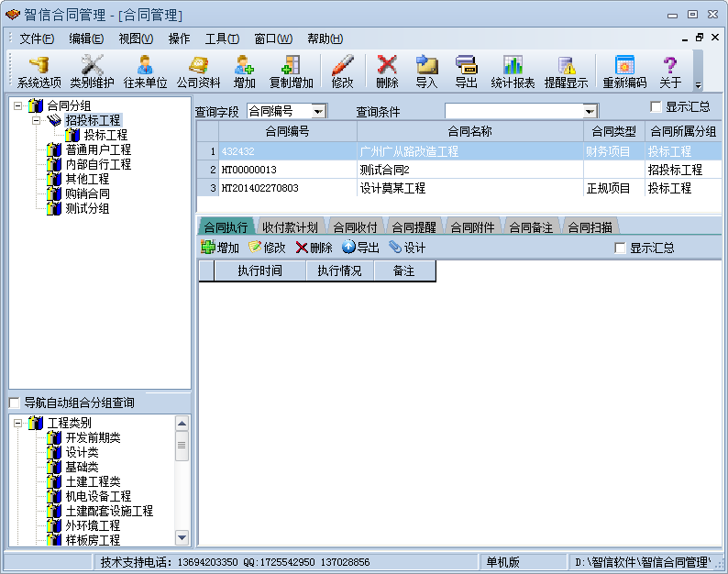The height and width of the screenshot is (574, 728).
Task: Collapse the 招投标工程 tree node
Action: pos(36,120)
